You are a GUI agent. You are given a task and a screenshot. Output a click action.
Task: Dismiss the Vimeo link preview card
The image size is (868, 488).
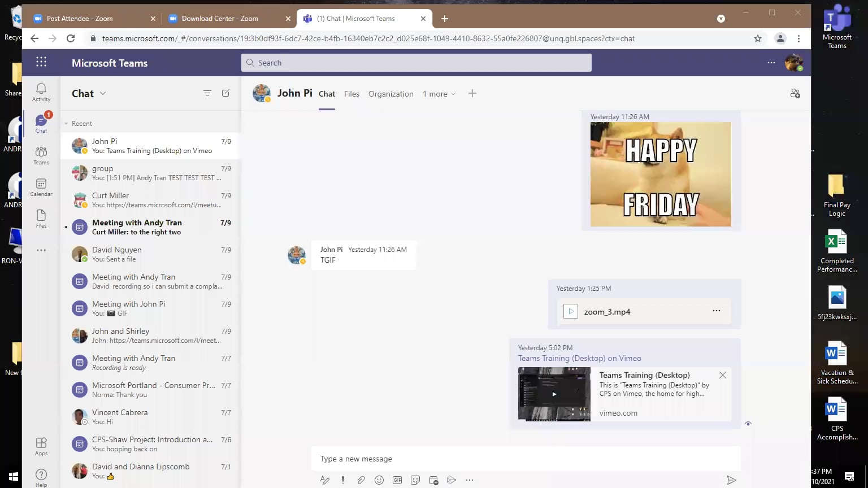tap(722, 375)
